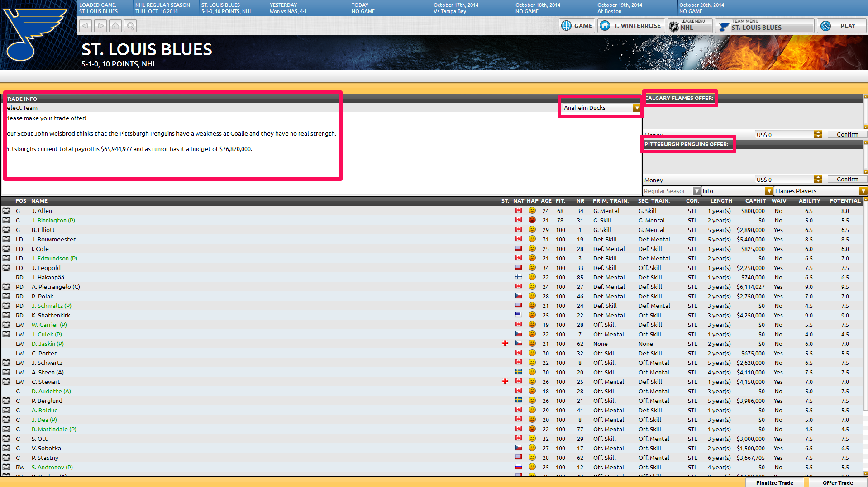The height and width of the screenshot is (487, 868).
Task: Adjust the Flames offer money stepper
Action: (x=818, y=134)
